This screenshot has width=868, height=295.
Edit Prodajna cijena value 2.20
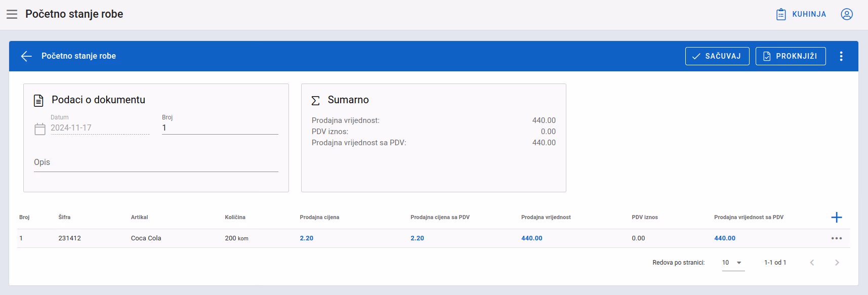pyautogui.click(x=307, y=238)
